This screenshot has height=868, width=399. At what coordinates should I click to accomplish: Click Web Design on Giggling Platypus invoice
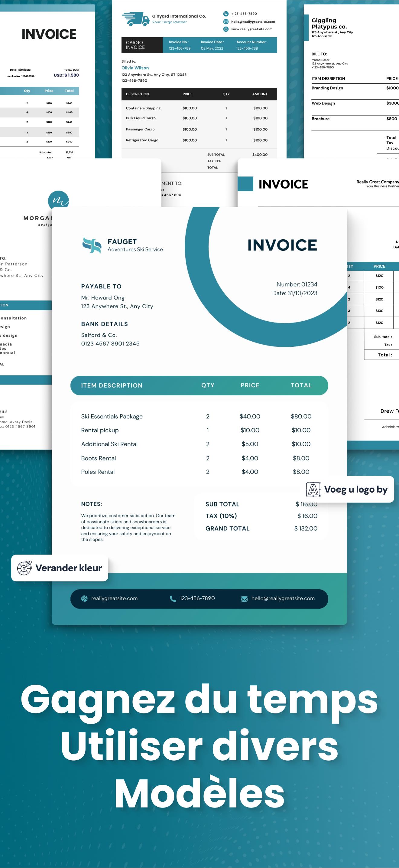[323, 103]
